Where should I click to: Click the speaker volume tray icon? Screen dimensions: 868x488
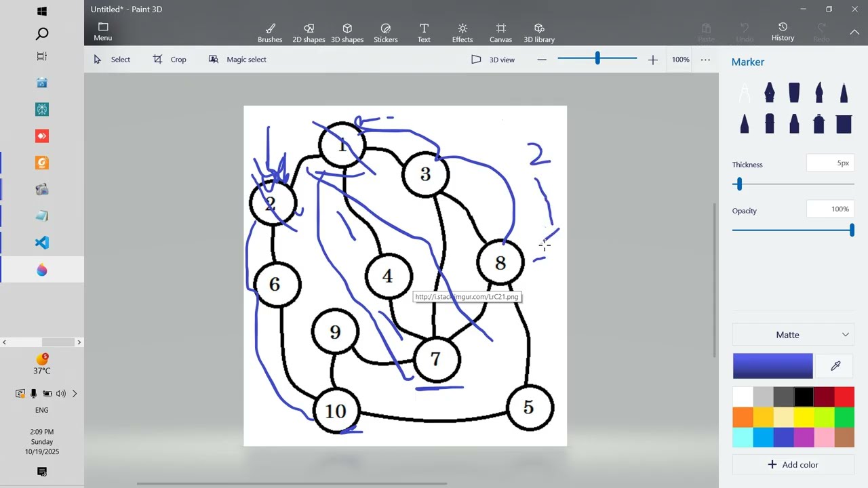coord(61,393)
